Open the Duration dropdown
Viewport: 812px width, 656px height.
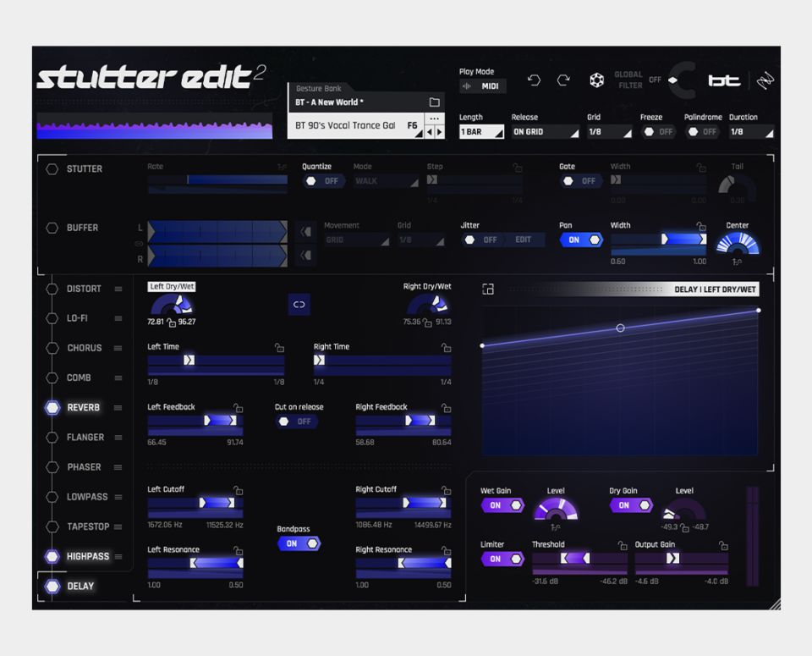(751, 132)
